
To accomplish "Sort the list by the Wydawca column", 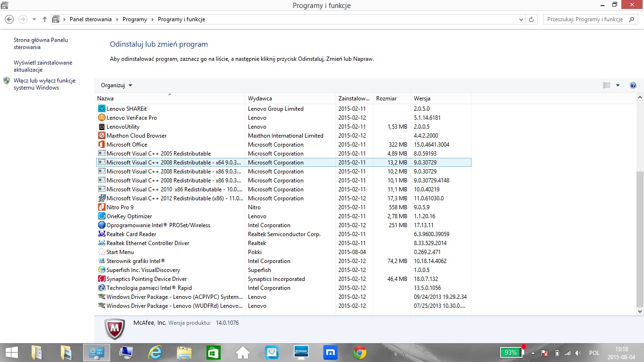I will [290, 99].
